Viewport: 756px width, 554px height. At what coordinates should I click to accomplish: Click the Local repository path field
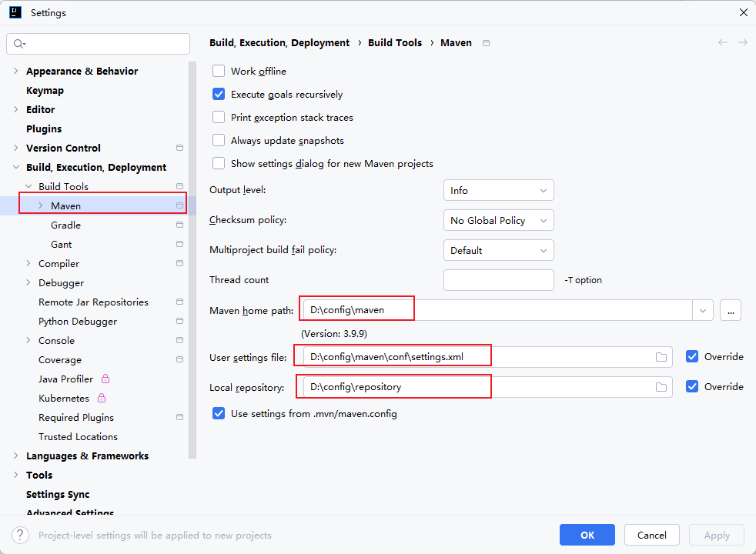488,387
